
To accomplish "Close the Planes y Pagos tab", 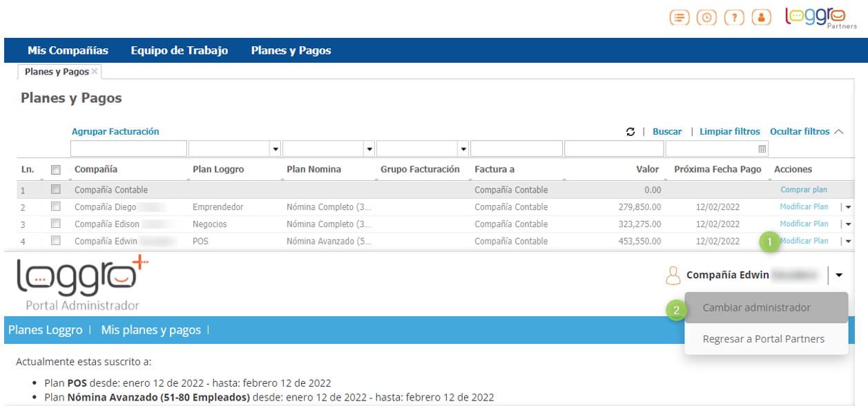I will click(95, 72).
